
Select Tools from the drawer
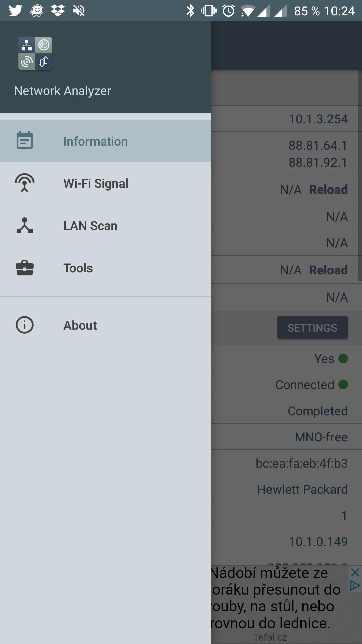[x=78, y=268]
